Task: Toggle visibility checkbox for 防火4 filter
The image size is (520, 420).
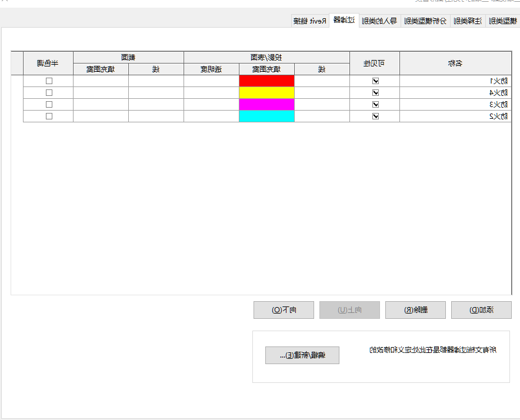Action: click(x=375, y=93)
